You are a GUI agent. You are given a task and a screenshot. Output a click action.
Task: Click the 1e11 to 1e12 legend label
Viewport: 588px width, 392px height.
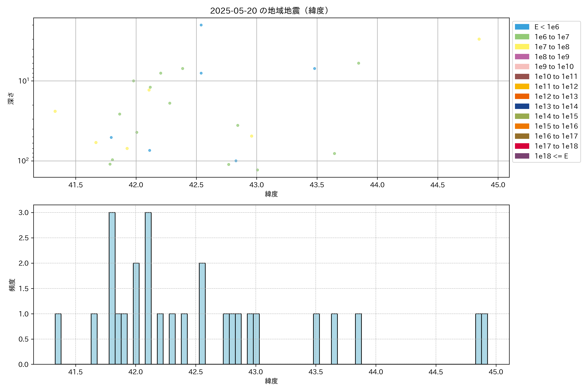pyautogui.click(x=556, y=87)
